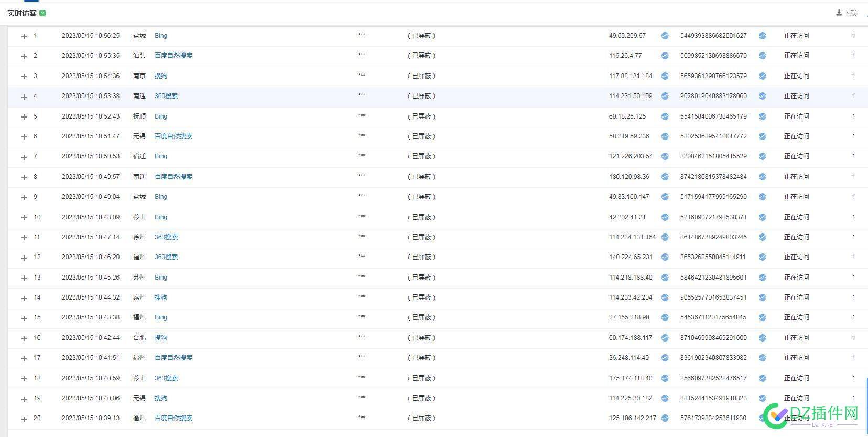Click trend icon beside IP 140.224.65.231

(x=665, y=257)
